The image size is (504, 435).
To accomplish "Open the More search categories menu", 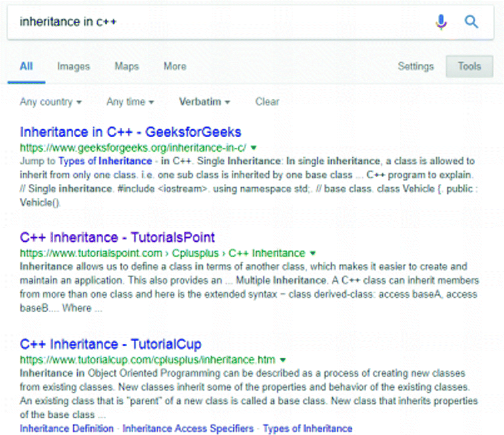I will [x=175, y=66].
